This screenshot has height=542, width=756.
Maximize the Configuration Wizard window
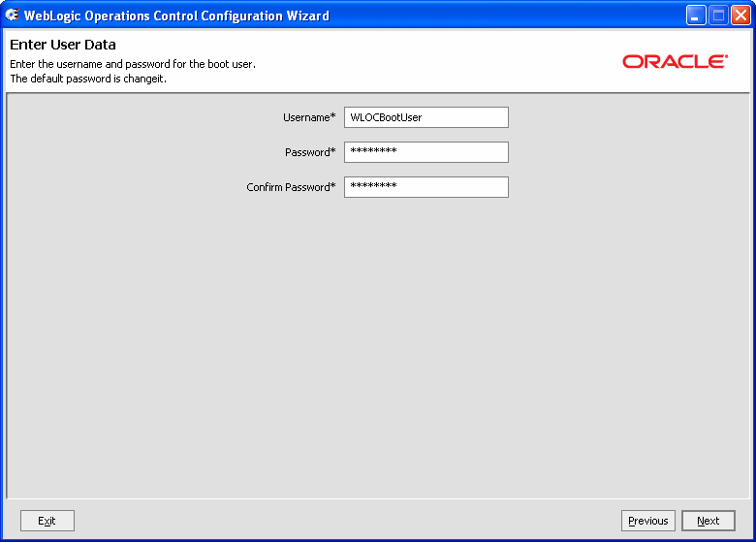(718, 16)
